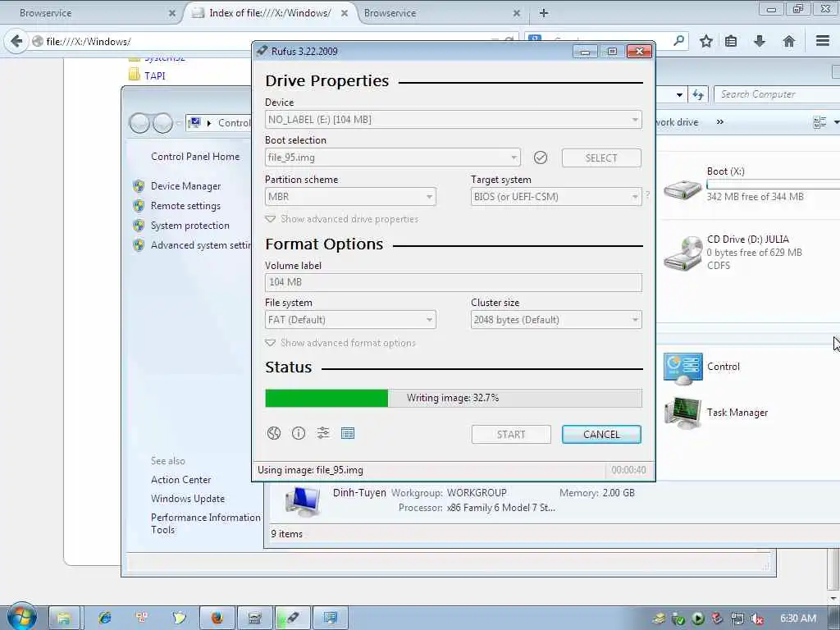Open Remote settings link

click(x=185, y=206)
